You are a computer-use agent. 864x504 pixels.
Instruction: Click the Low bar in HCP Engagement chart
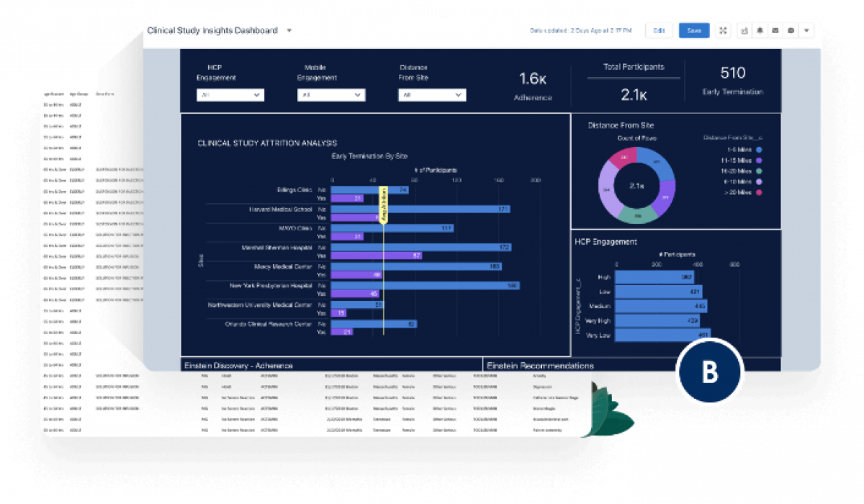[x=659, y=292]
